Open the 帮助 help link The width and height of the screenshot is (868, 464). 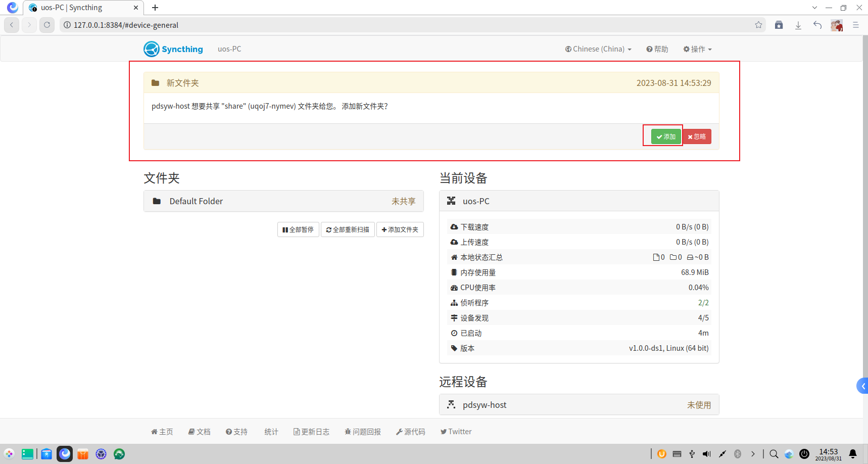pyautogui.click(x=657, y=49)
